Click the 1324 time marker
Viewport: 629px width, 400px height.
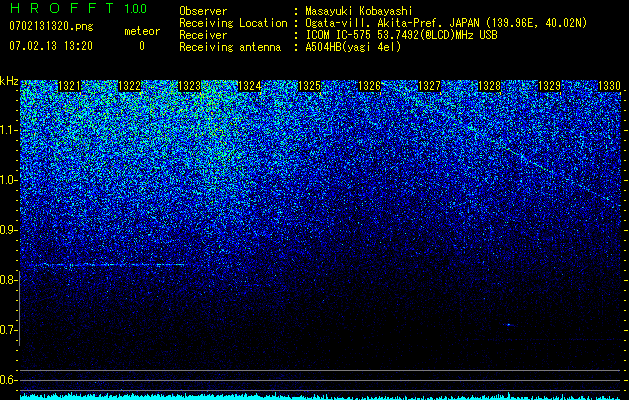click(250, 86)
